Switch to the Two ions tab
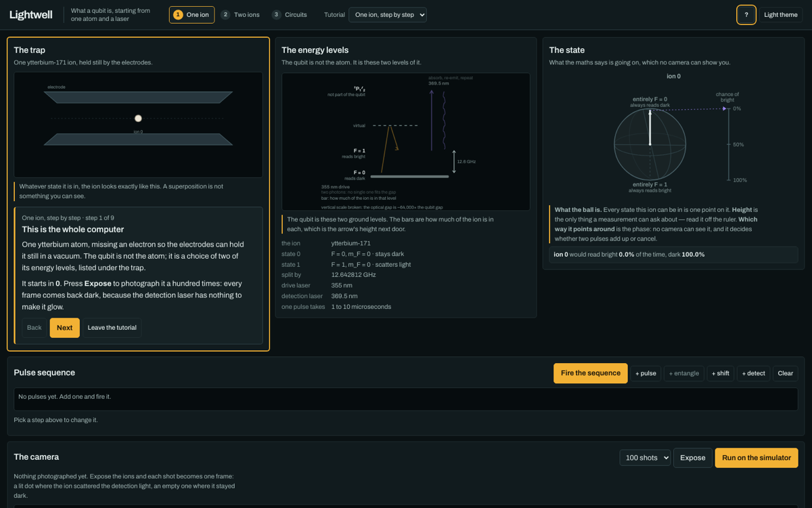Screen dimensions: 812x508 click(240, 14)
